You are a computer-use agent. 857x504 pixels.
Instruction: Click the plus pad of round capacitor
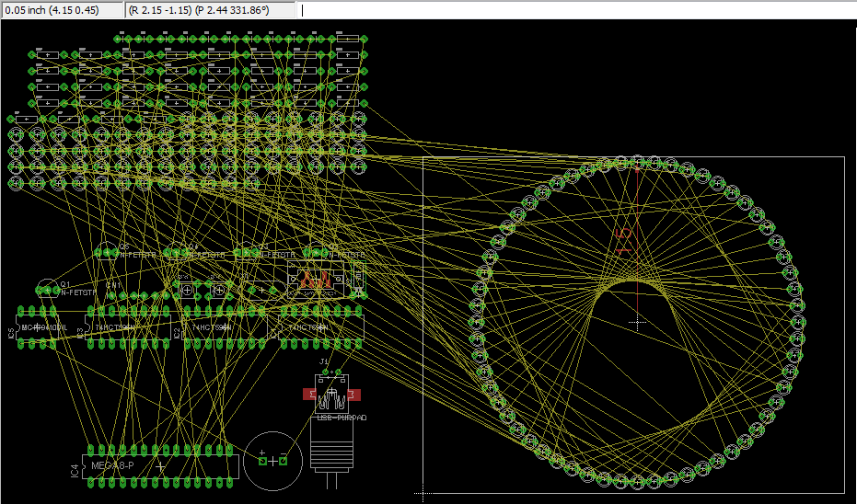tap(262, 460)
